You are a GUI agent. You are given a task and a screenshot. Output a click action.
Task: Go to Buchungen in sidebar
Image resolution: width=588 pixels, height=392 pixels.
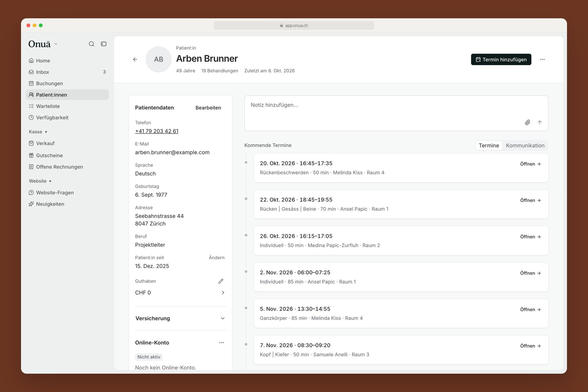point(67,83)
